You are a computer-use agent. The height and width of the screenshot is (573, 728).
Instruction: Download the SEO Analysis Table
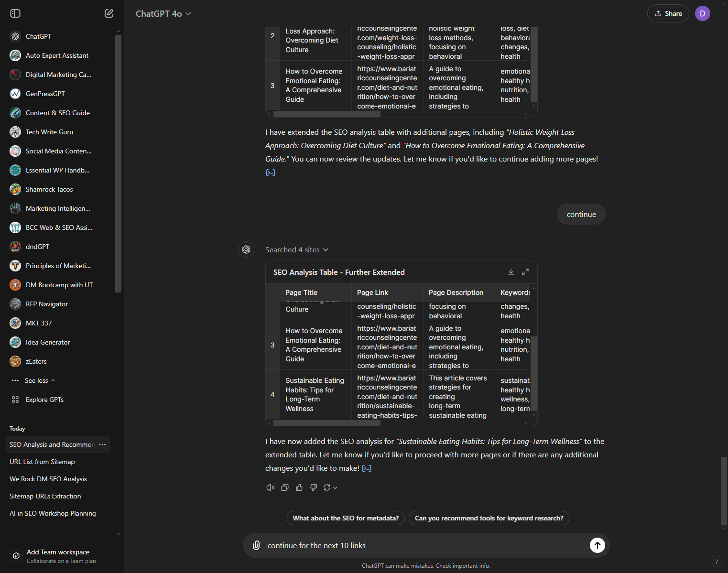click(x=511, y=272)
